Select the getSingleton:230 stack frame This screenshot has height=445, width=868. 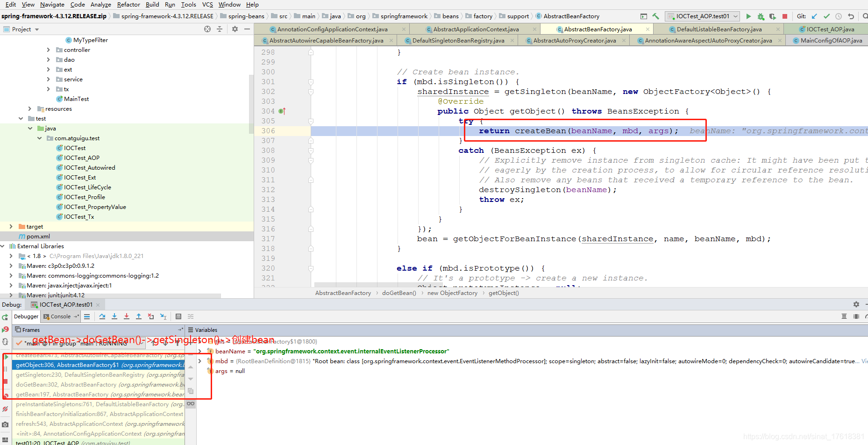(x=99, y=375)
